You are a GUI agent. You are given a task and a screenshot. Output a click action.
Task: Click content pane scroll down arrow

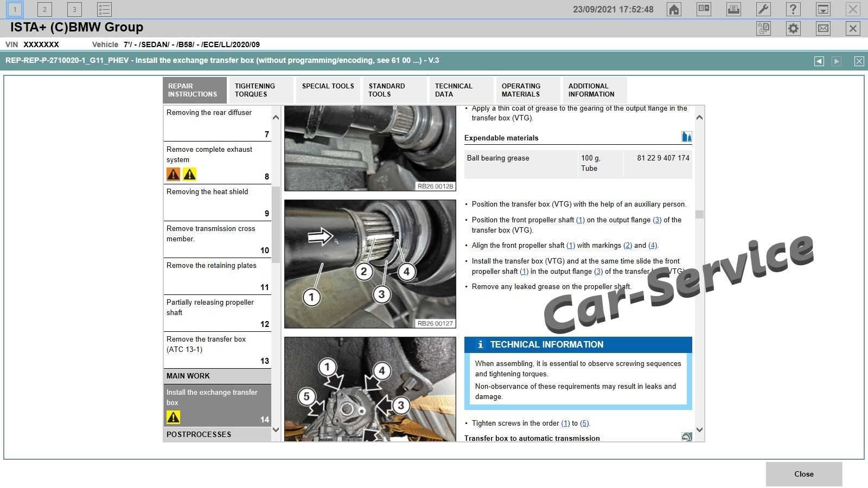[x=699, y=430]
